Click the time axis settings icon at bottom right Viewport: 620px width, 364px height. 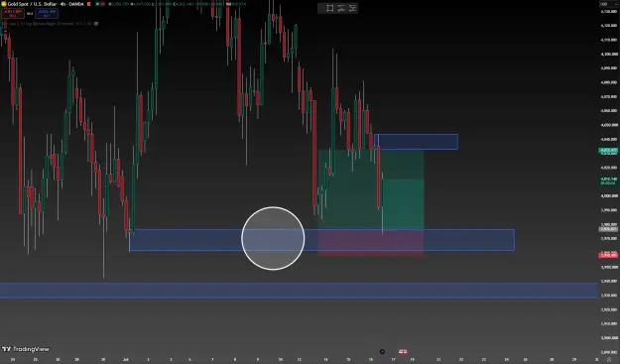[x=609, y=359]
